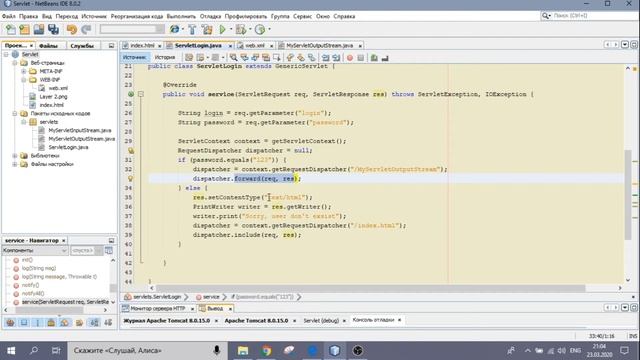The width and height of the screenshot is (640, 360).
Task: Open the Компоненты dropdown in Navigator
Action: [35, 251]
